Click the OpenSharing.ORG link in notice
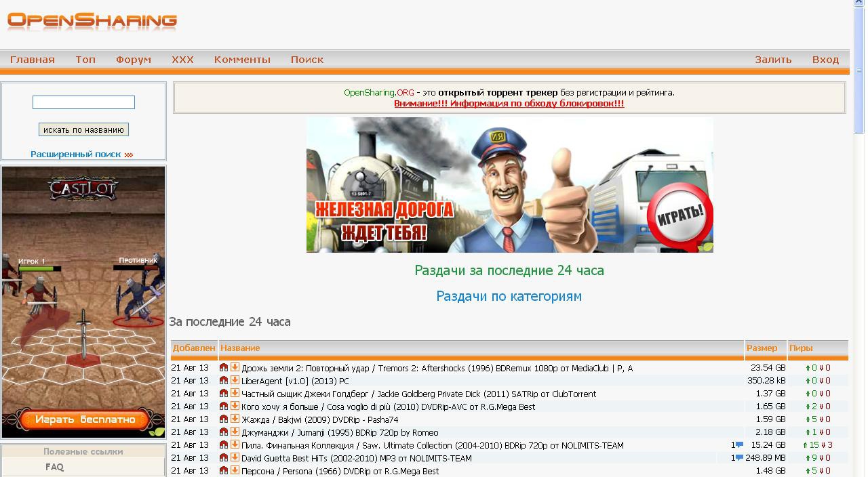The height and width of the screenshot is (477, 868). pos(378,93)
